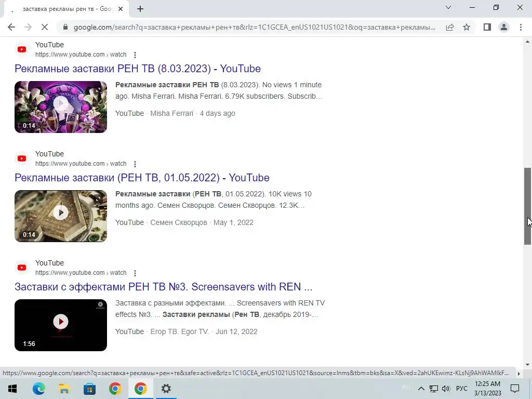Screen dimensions: 532x399
Task: Launch Microsoft Edge from the taskbar
Action: pyautogui.click(x=38, y=389)
